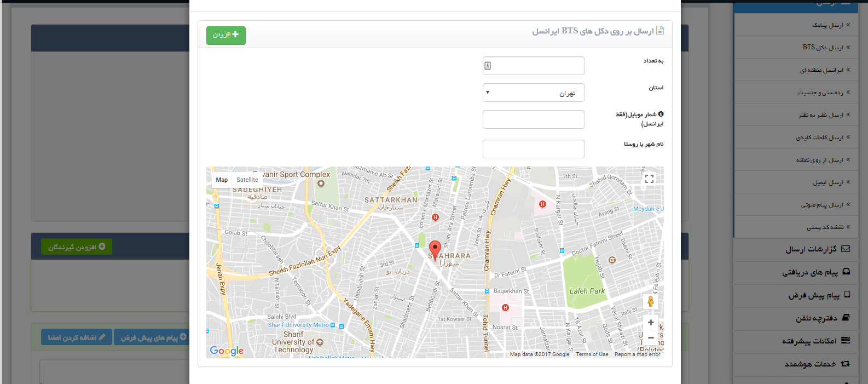Click the green افزودن گیرندگان button behind the dialog

pyautogui.click(x=77, y=247)
